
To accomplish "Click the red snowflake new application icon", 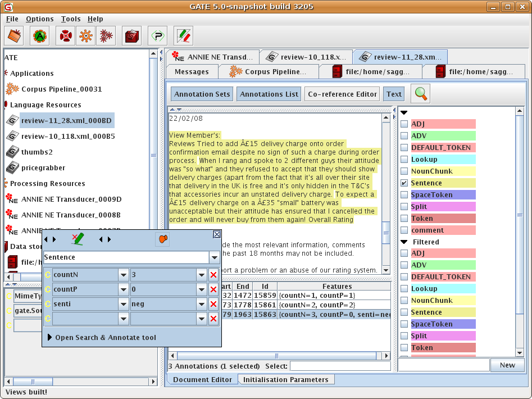I will coord(106,35).
